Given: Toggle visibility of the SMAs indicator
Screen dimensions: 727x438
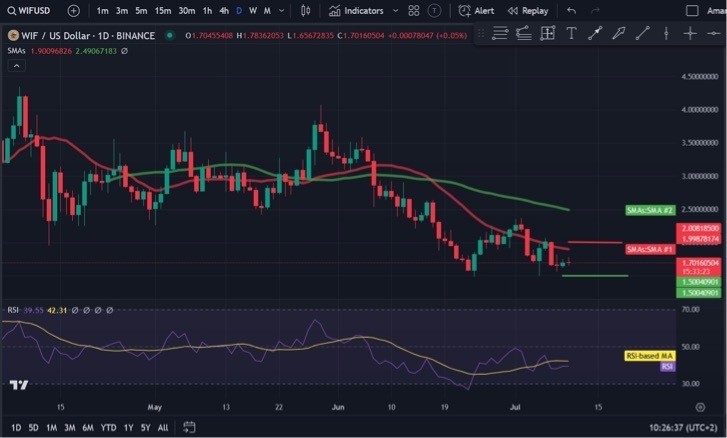Looking at the screenshot, I should coord(124,50).
